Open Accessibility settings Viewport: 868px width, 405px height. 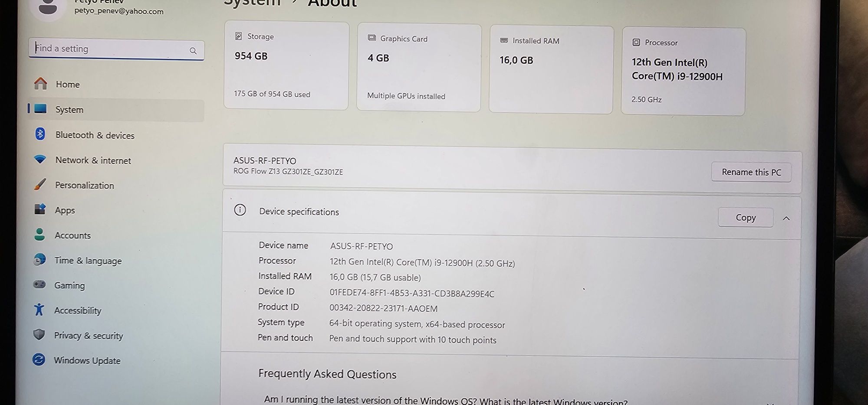pos(116,310)
